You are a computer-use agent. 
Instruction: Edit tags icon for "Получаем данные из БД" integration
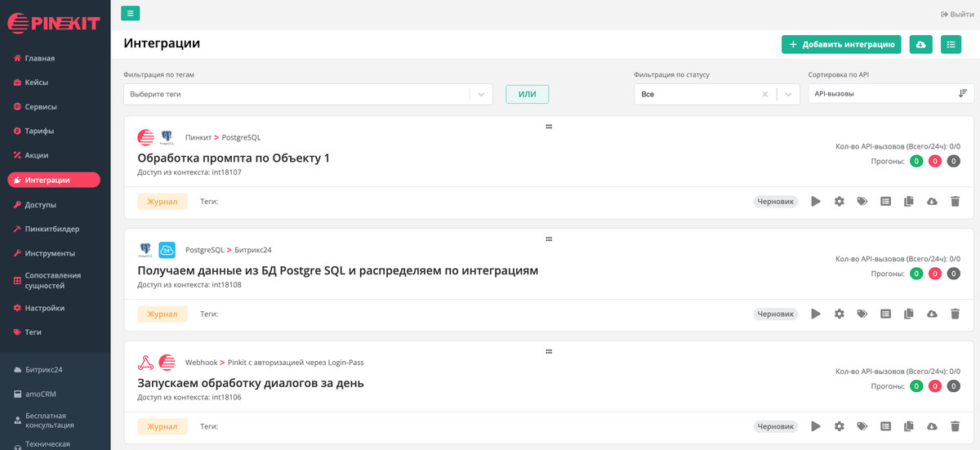pos(862,314)
